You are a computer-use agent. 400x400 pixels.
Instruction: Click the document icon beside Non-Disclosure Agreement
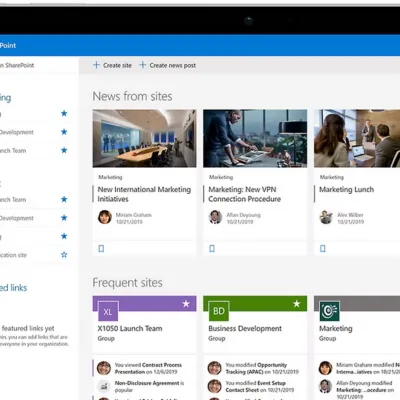pyautogui.click(x=104, y=386)
